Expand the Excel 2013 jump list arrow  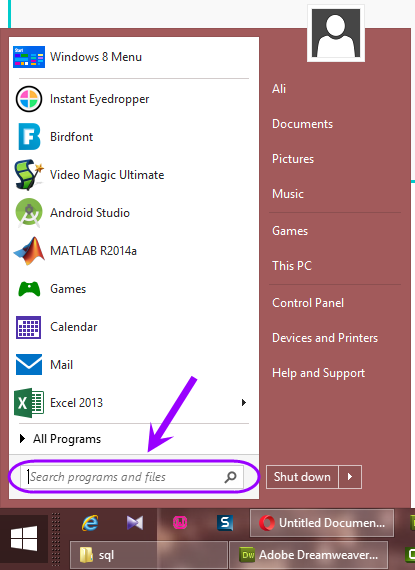click(244, 402)
